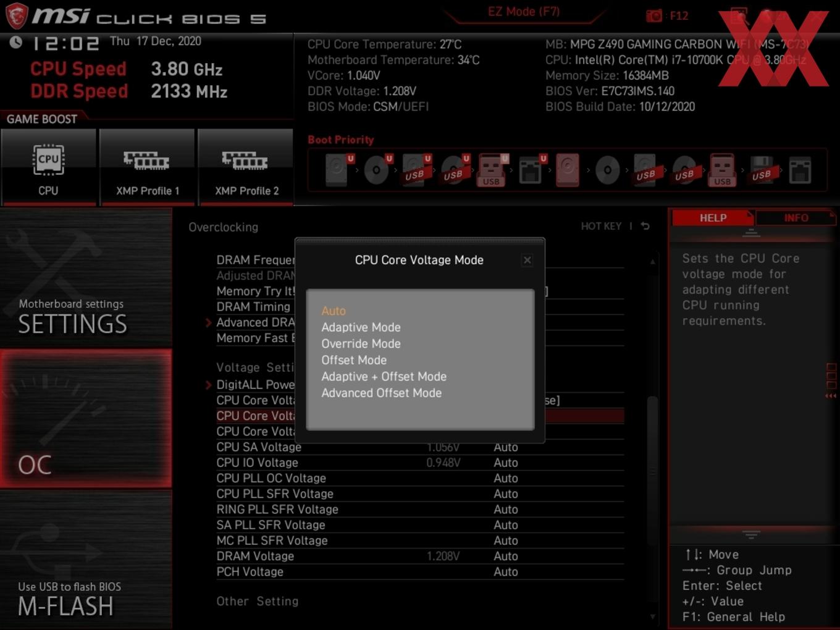This screenshot has height=630, width=840.
Task: Open the SA PLL SFR Voltage Auto value
Action: (x=505, y=525)
